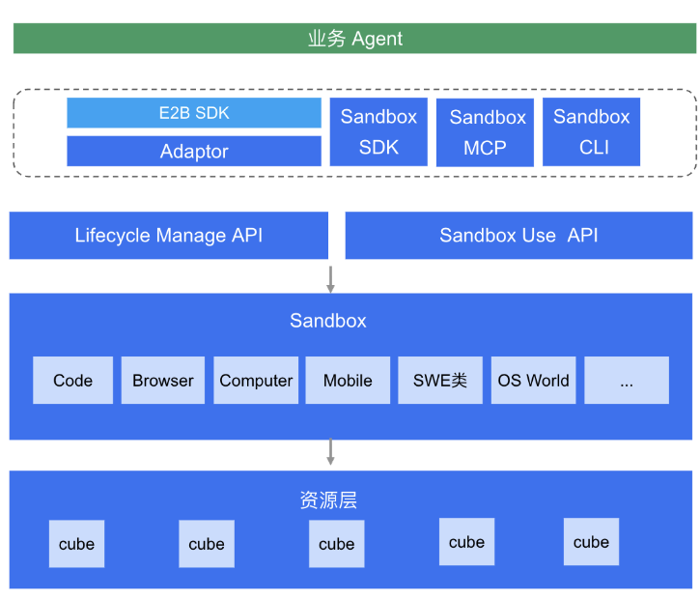This screenshot has height=599, width=700.
Task: Pick the OS World sandbox box
Action: pyautogui.click(x=533, y=381)
